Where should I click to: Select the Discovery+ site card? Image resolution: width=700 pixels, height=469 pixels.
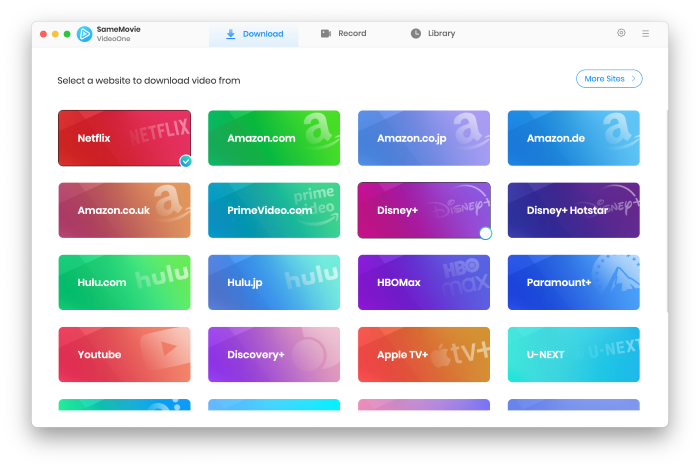click(274, 355)
